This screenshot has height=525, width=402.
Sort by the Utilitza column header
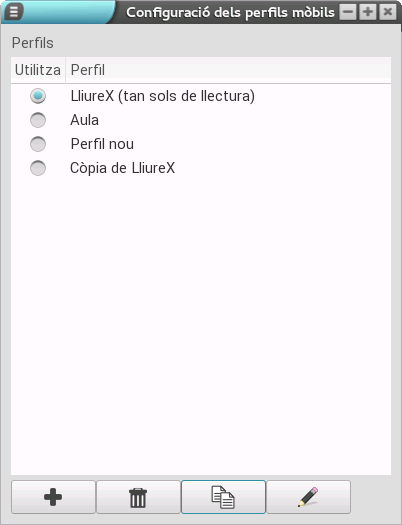(x=38, y=70)
